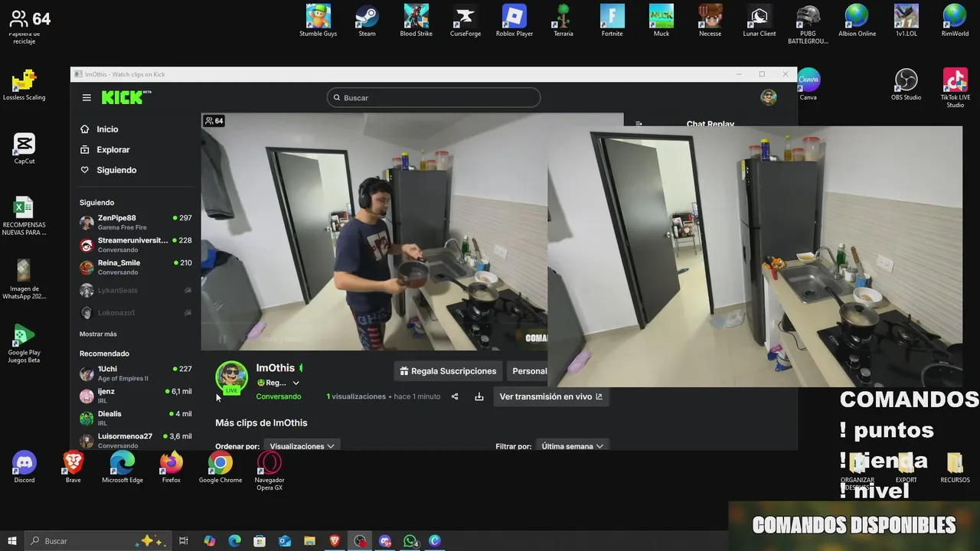980x551 pixels.
Task: Launch TikTok LIVE Studio shortcut
Action: tap(955, 88)
